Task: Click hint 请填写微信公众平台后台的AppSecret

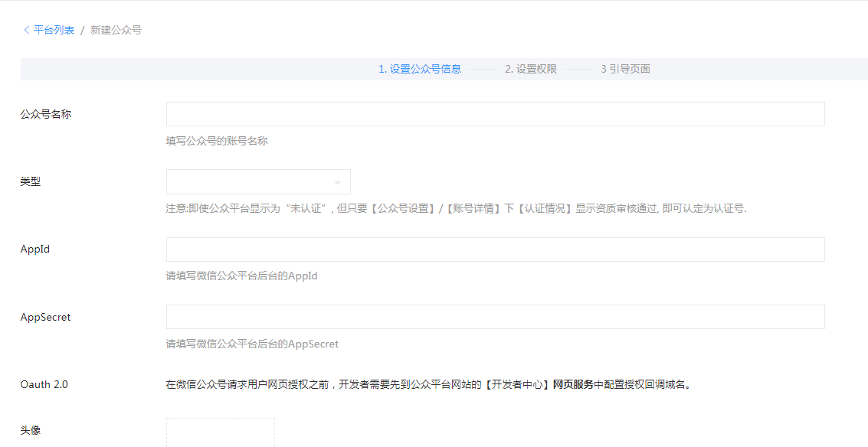Action: tap(252, 344)
